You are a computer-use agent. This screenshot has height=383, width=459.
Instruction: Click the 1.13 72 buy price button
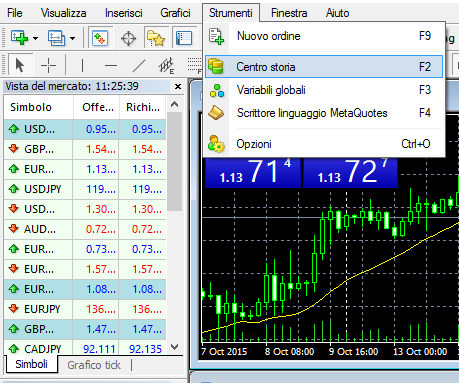click(350, 172)
